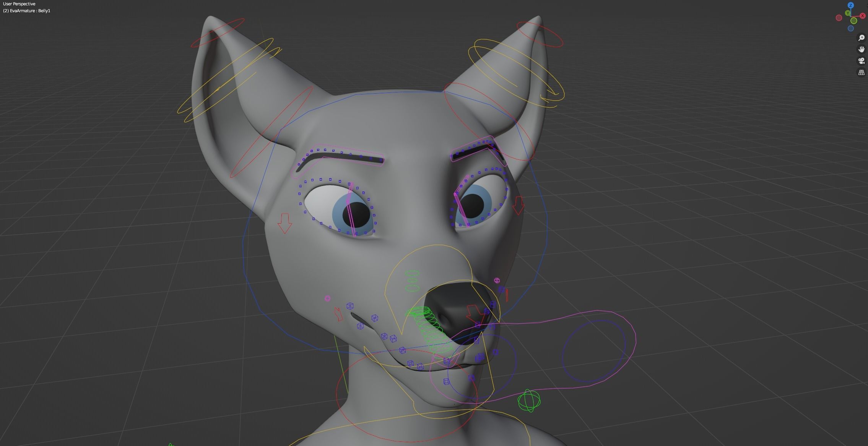Image resolution: width=868 pixels, height=446 pixels.
Task: Click the unlabeled red negative X gizmo handle
Action: point(839,18)
